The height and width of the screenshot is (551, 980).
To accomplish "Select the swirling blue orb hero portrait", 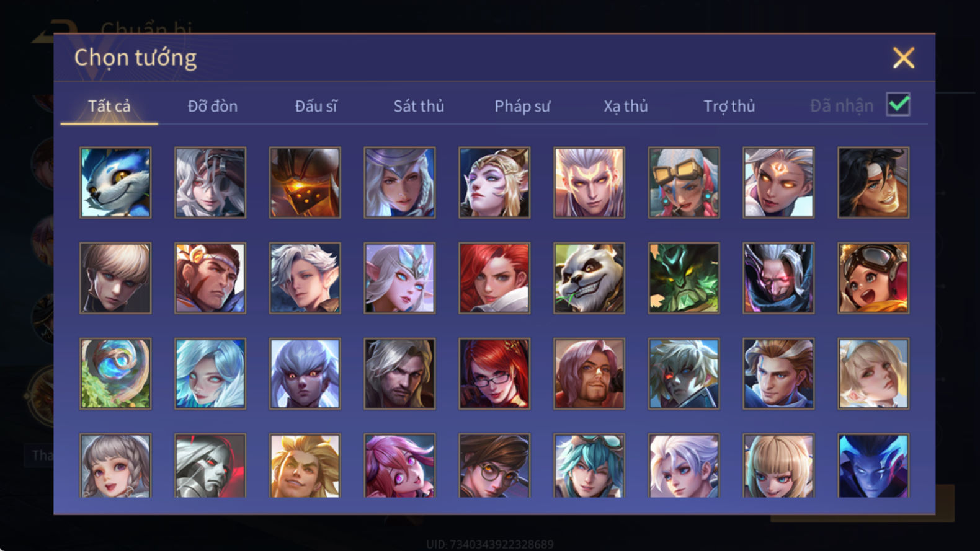I will [x=115, y=373].
